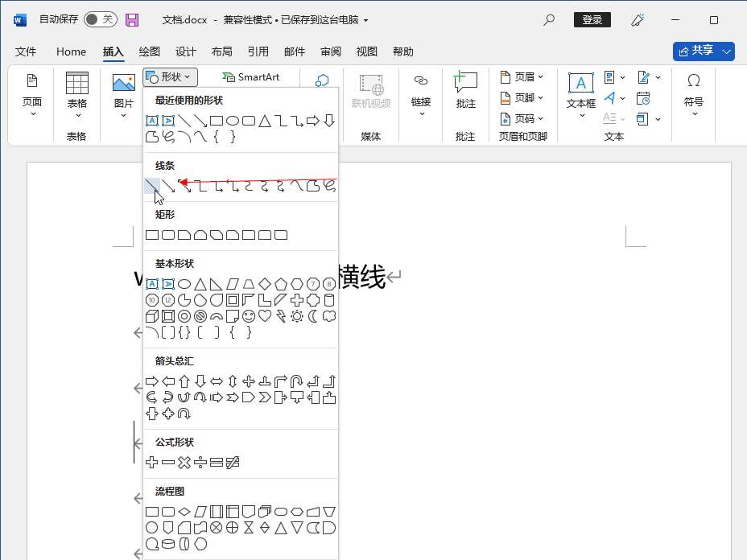This screenshot has height=560, width=747.
Task: Select the up arrow in 箭头总汇
Action: 184,381
